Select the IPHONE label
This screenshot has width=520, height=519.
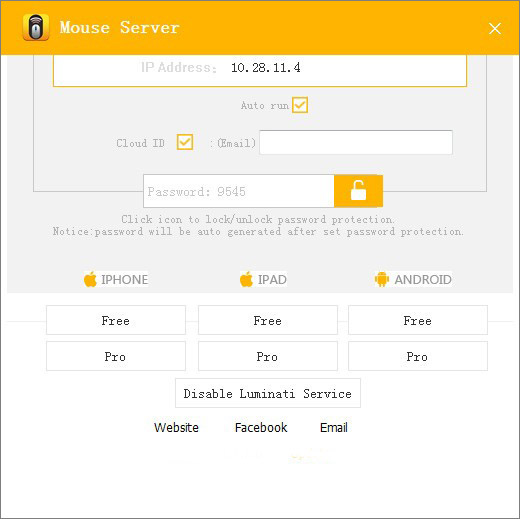(x=125, y=280)
